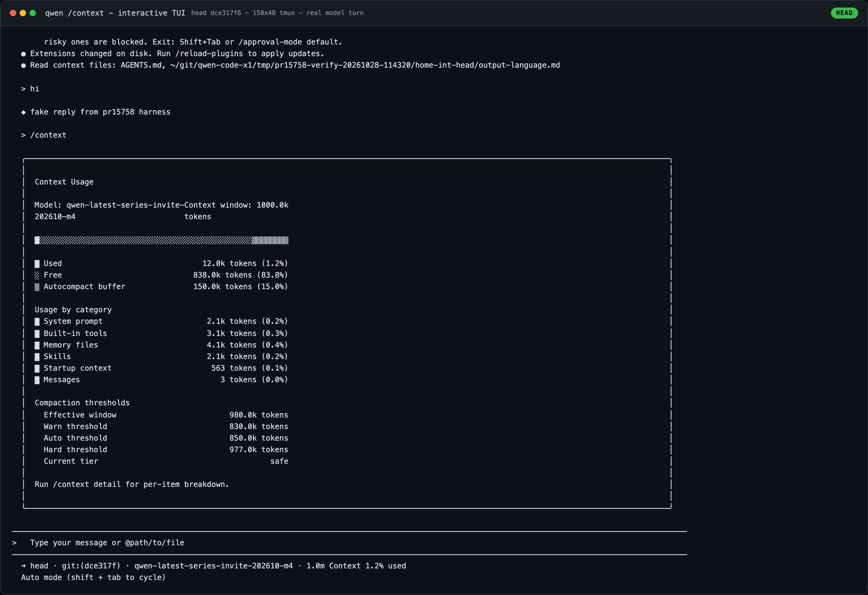The image size is (868, 595).
Task: Click the model name '202610-m4' line
Action: point(55,217)
